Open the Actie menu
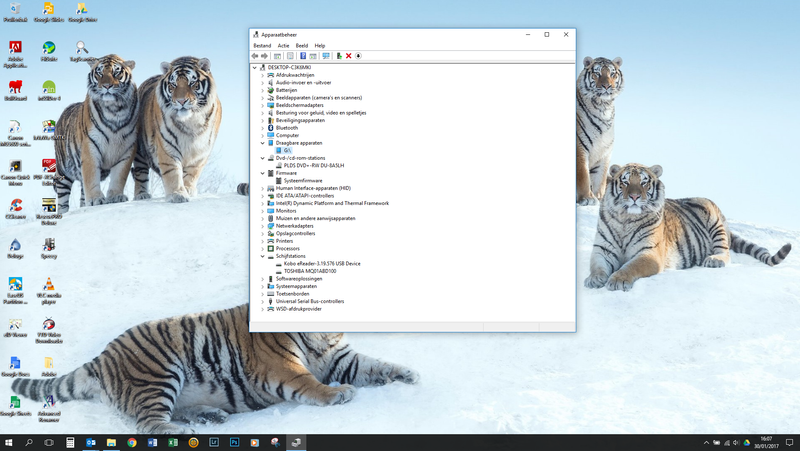The image size is (800, 451). point(283,46)
